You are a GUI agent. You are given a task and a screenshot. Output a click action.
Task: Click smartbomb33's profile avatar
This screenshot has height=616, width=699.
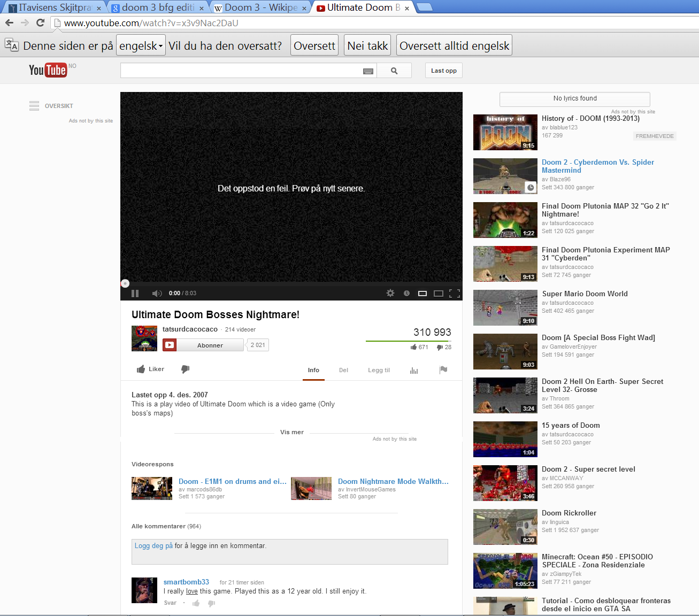pyautogui.click(x=144, y=590)
